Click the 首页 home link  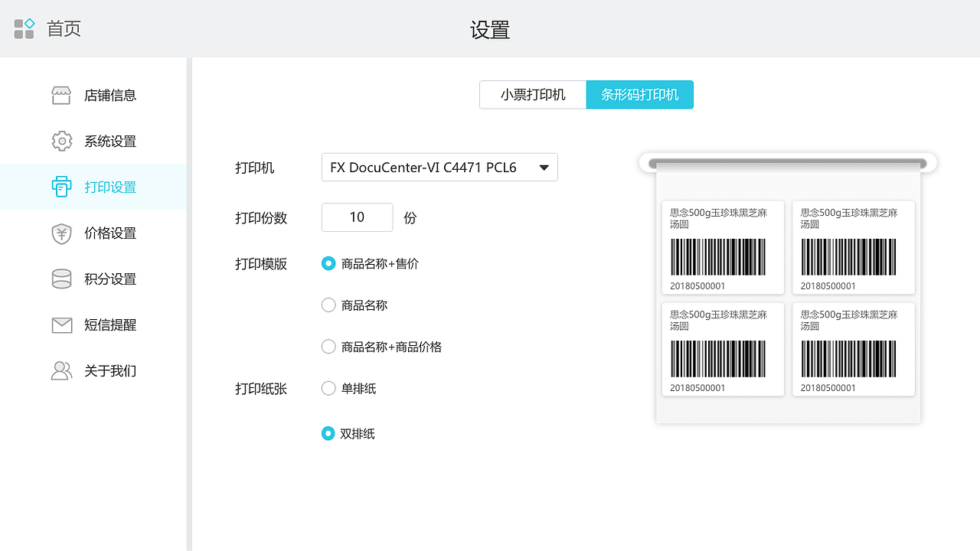[64, 28]
